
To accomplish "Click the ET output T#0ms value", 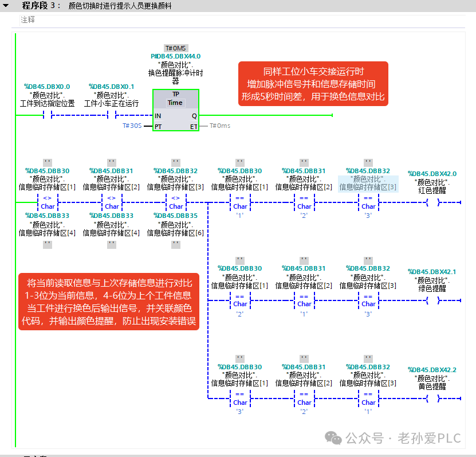I will coord(220,126).
